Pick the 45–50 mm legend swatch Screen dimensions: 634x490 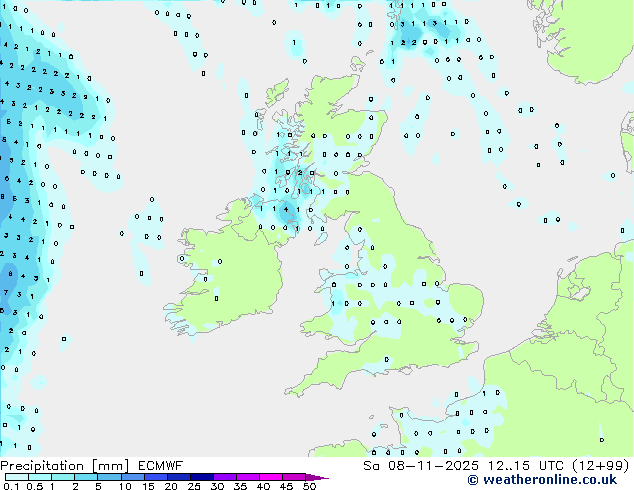pos(294,477)
